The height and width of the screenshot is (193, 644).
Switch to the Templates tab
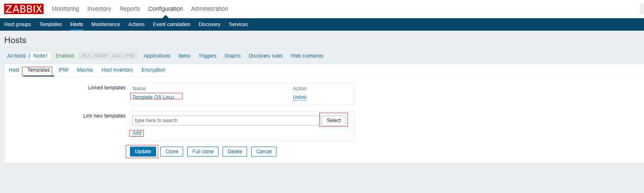pos(39,70)
